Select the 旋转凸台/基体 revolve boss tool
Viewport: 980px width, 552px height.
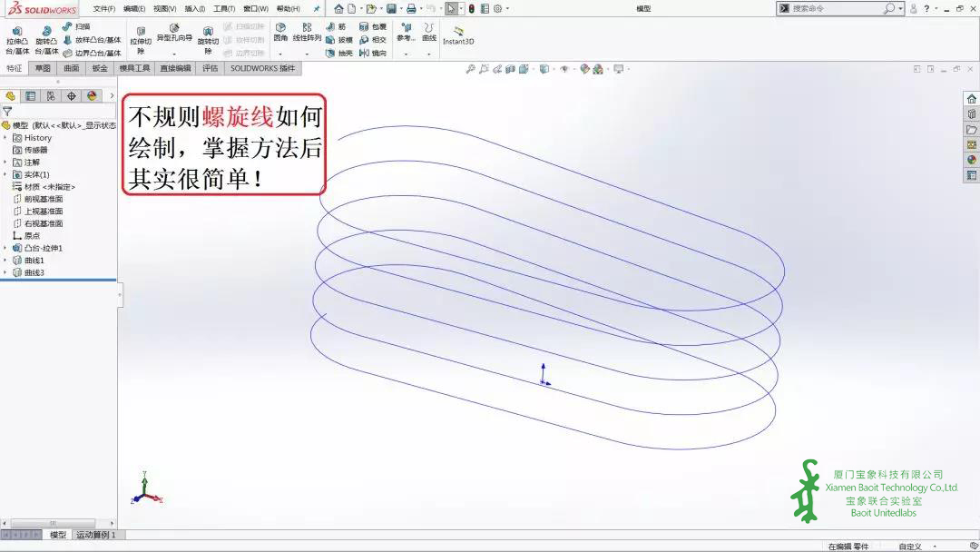(x=46, y=39)
